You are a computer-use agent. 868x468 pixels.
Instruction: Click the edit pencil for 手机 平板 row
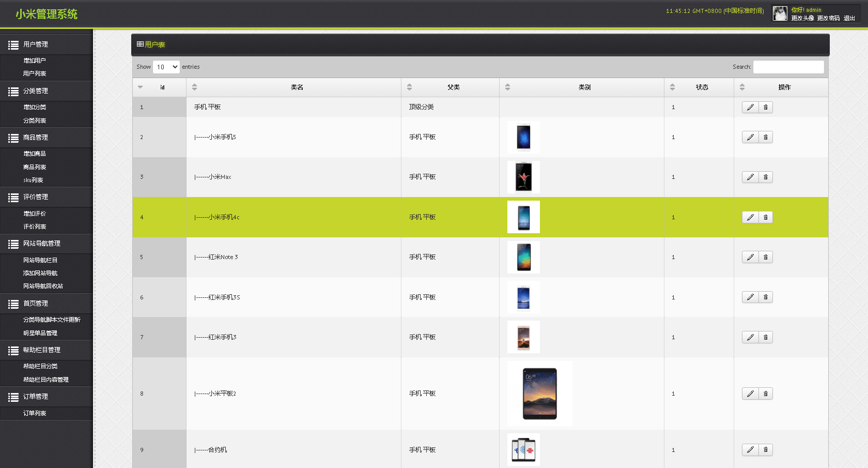(750, 107)
